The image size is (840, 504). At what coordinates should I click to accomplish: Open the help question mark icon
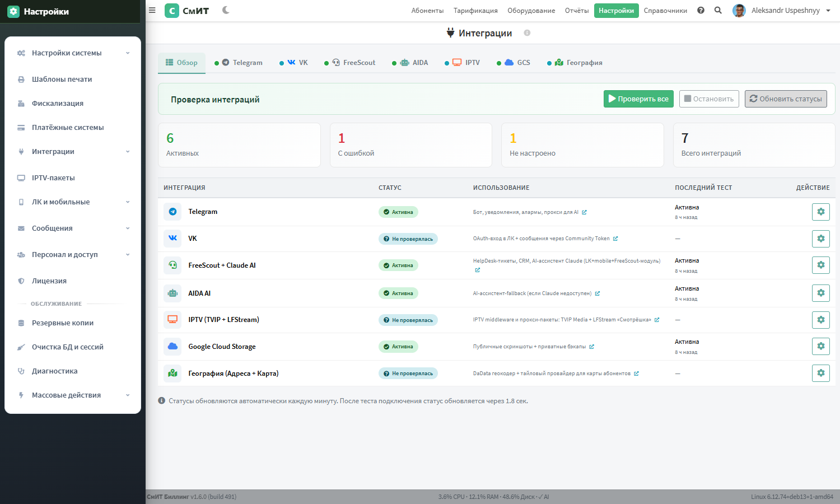pyautogui.click(x=701, y=10)
